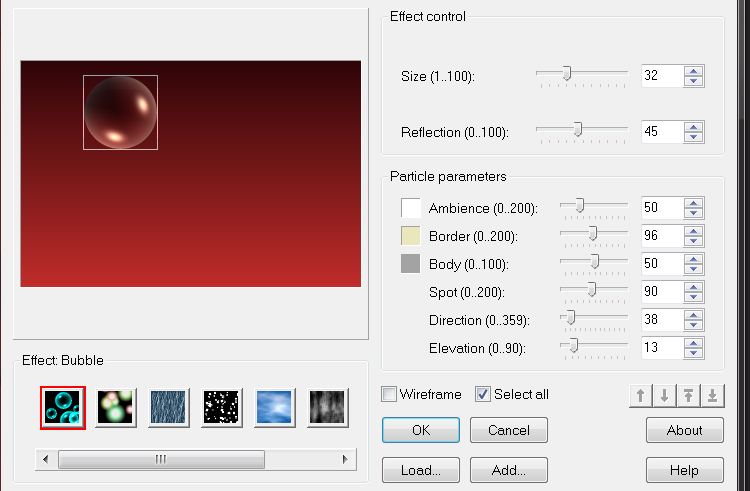Select the blue rain effect thumbnail
Viewport: 750px width, 491px height.
click(x=168, y=408)
